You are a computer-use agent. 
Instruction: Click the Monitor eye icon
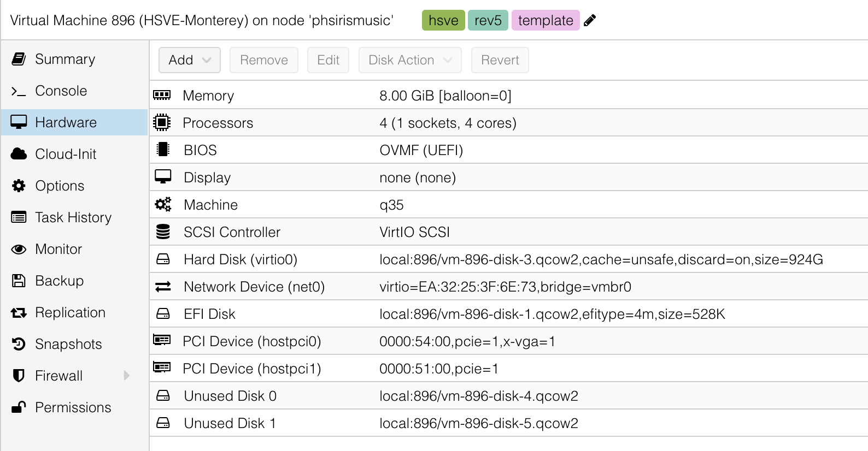(19, 250)
